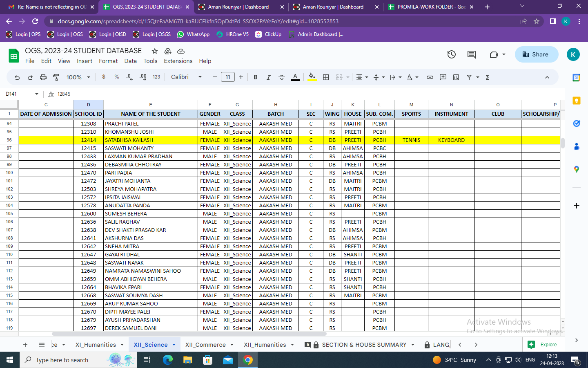Click the Windows taskbar search box
The image size is (588, 368).
[62, 360]
